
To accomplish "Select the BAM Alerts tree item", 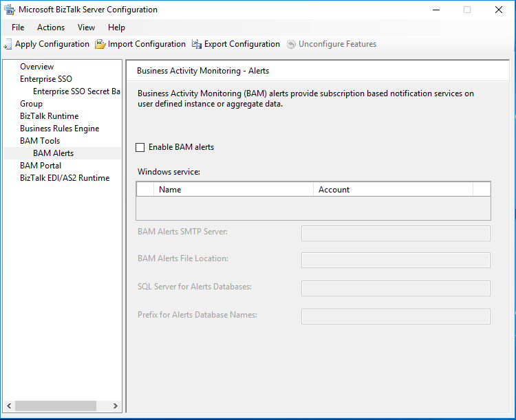I will (x=53, y=153).
